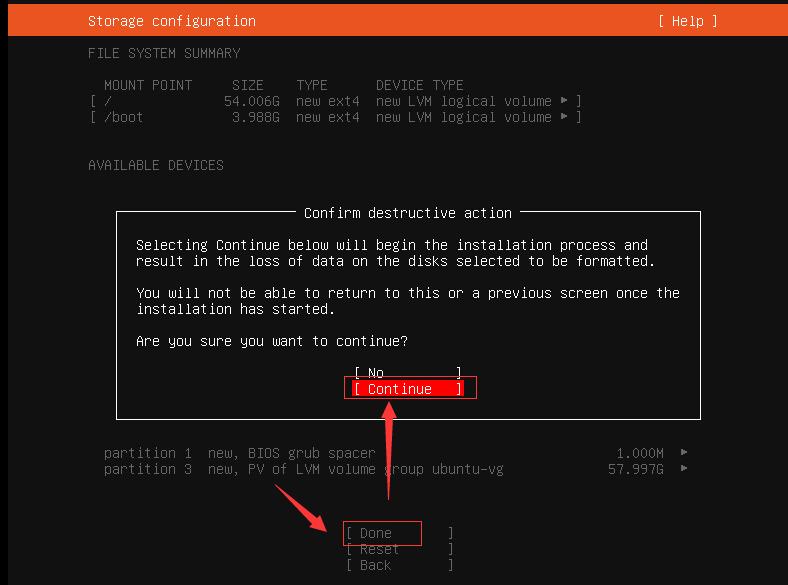Click the AVAILABLE DEVICES heading

tap(156, 165)
